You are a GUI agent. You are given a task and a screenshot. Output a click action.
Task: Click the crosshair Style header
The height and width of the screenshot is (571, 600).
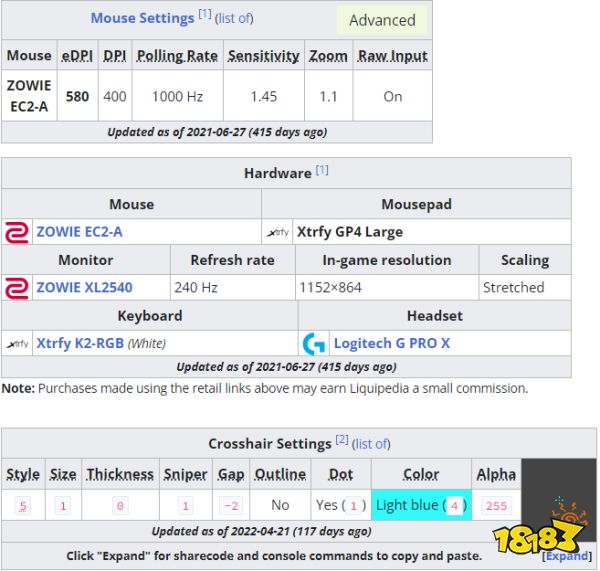pyautogui.click(x=23, y=475)
